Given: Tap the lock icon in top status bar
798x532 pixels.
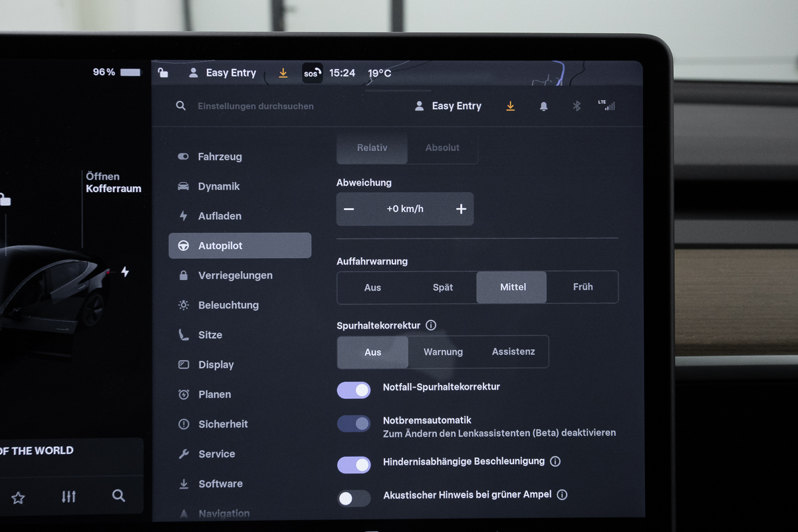Looking at the screenshot, I should 163,72.
